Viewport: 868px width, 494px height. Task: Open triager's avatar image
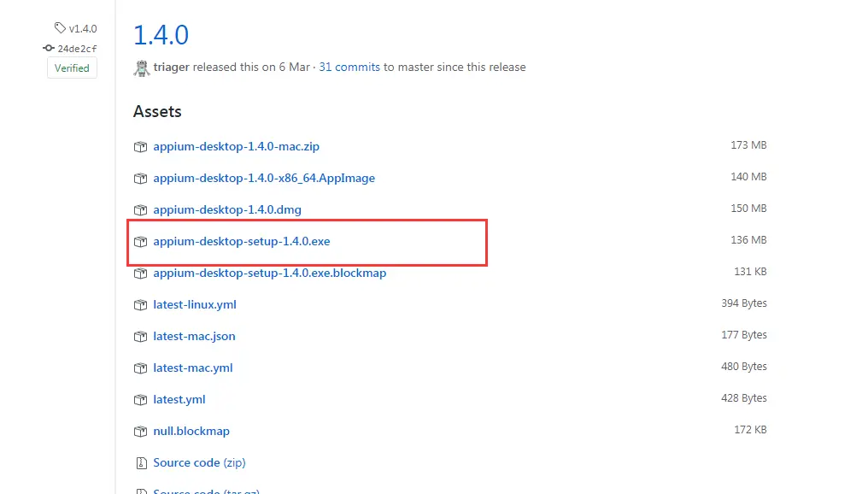142,68
